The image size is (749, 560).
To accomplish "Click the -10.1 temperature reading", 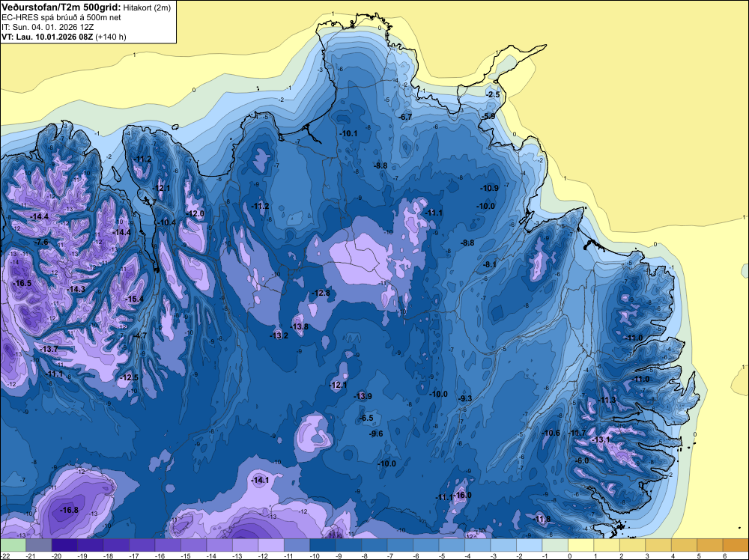I will pyautogui.click(x=348, y=134).
